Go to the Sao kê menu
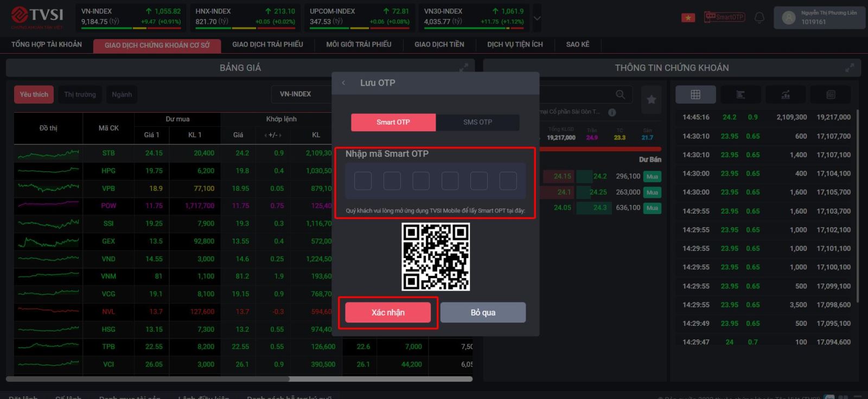This screenshot has height=399, width=868. pyautogui.click(x=577, y=44)
